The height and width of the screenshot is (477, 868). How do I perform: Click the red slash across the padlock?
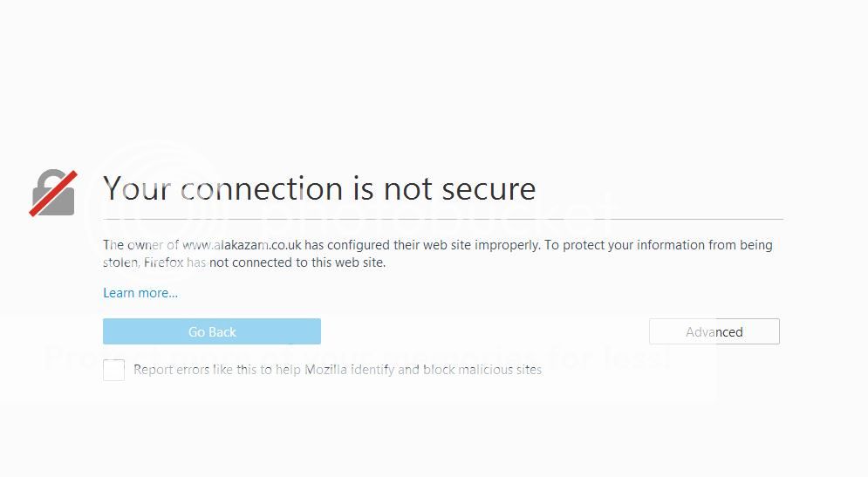53,193
